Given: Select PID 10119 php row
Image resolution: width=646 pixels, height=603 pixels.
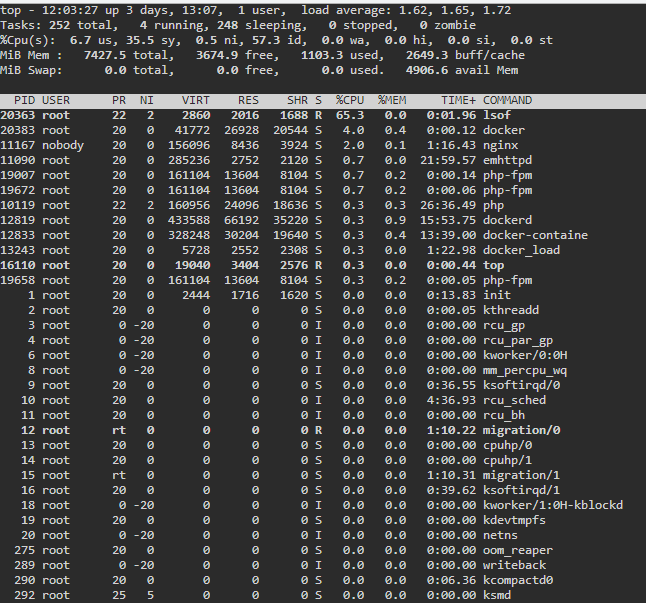Looking at the screenshot, I should click(x=323, y=206).
